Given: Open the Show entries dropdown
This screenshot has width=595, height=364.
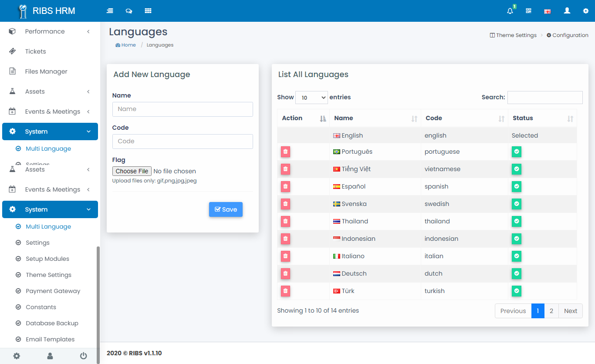Looking at the screenshot, I should (x=311, y=98).
